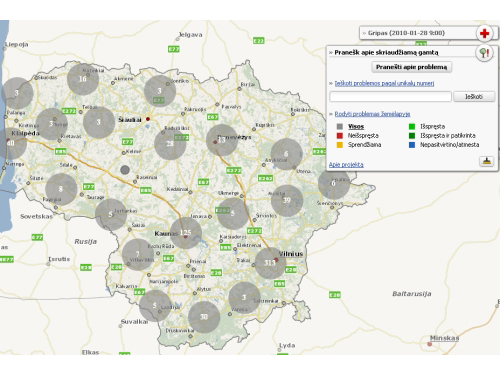Image resolution: width=500 pixels, height=375 pixels.
Task: Collapse the Pranešk apie skriaudžiamą gamtą panel
Action: (x=331, y=53)
